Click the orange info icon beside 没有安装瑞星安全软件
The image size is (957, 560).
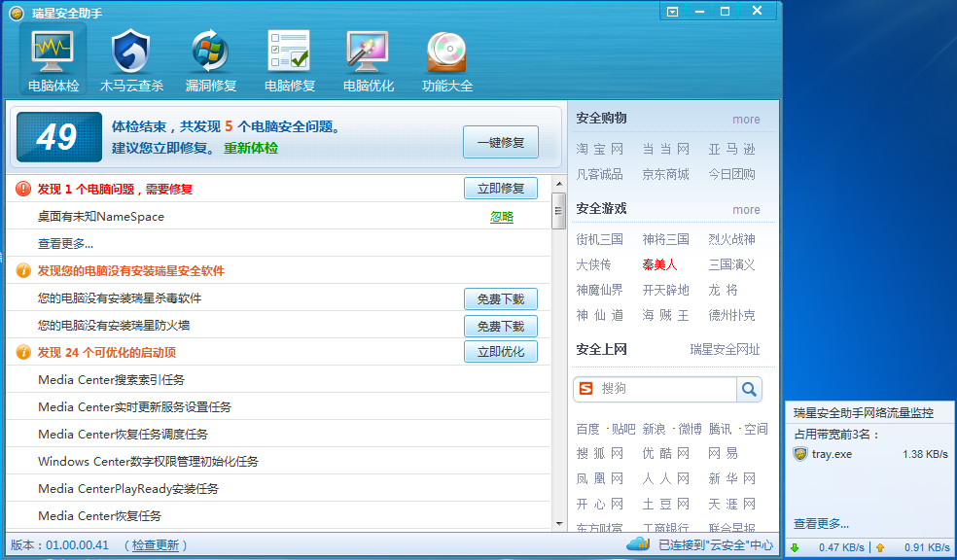(23, 270)
